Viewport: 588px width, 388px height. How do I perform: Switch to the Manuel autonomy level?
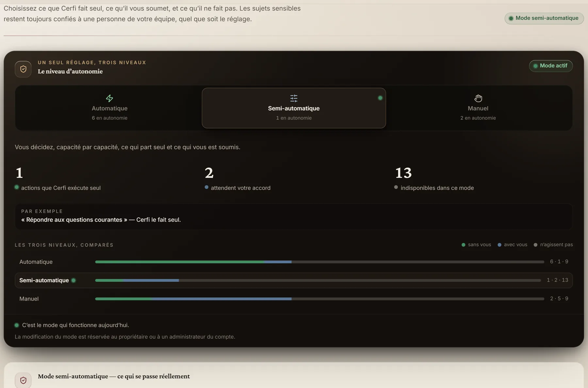click(478, 108)
